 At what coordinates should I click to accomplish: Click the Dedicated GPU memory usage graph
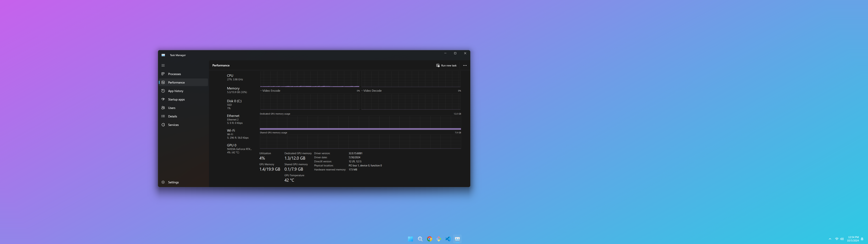coord(360,123)
